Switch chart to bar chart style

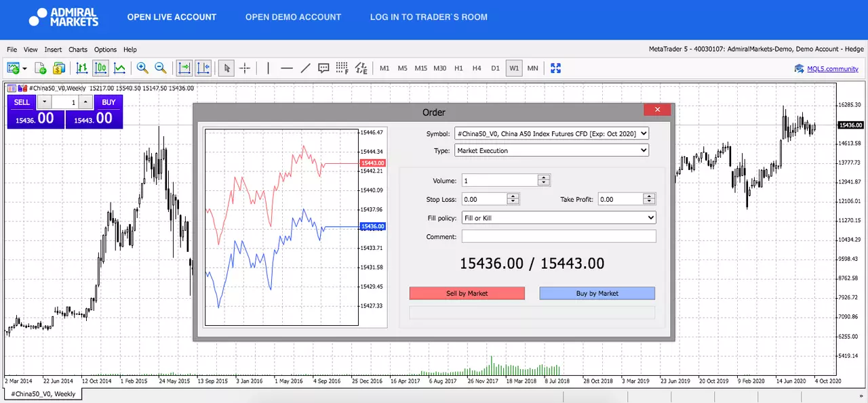(x=82, y=68)
